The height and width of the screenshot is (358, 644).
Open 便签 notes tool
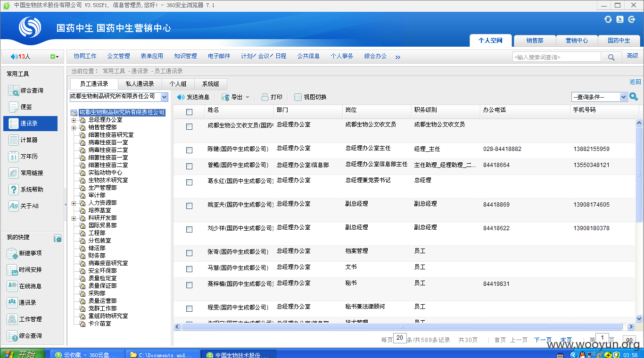pos(21,107)
